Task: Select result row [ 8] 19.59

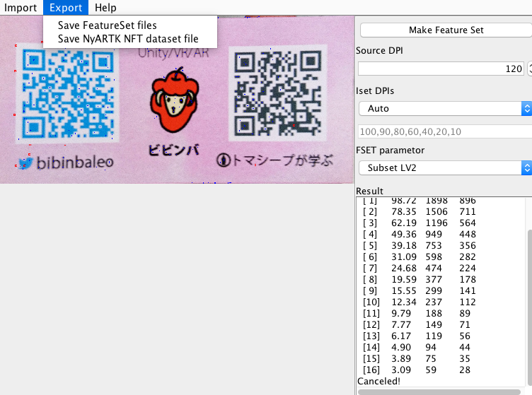Action: tap(420, 280)
